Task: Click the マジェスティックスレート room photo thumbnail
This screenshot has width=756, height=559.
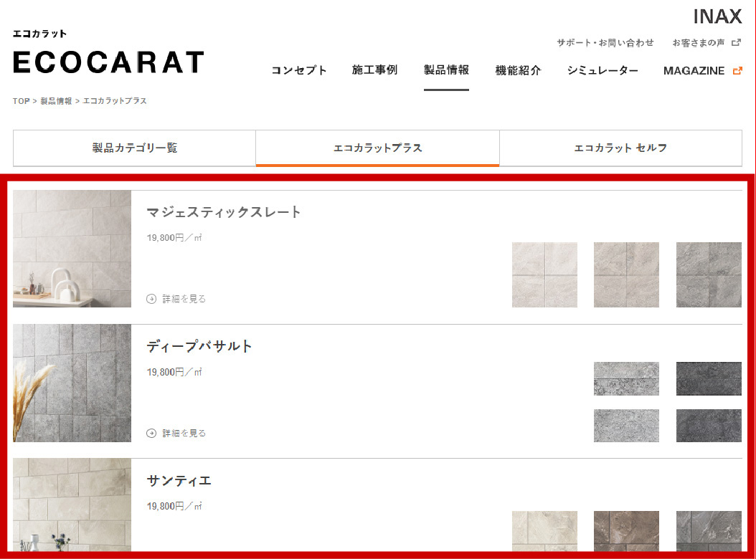Action: coord(72,249)
